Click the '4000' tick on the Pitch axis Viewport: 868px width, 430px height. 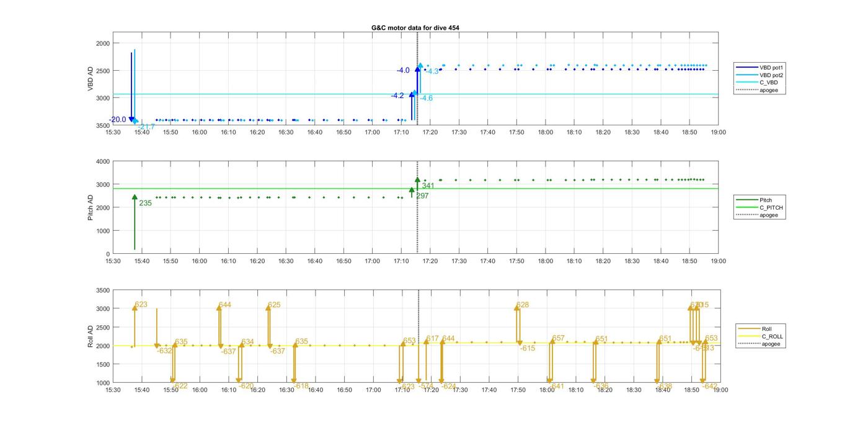(102, 161)
